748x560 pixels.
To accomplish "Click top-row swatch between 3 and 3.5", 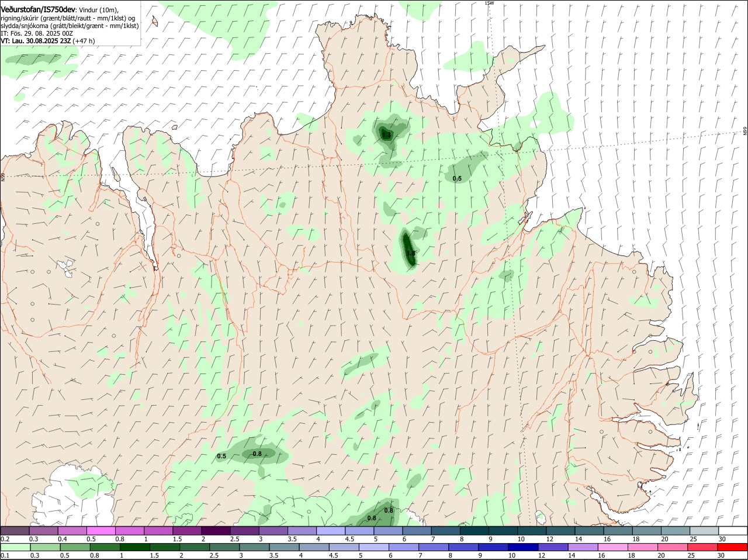I will tap(273, 530).
